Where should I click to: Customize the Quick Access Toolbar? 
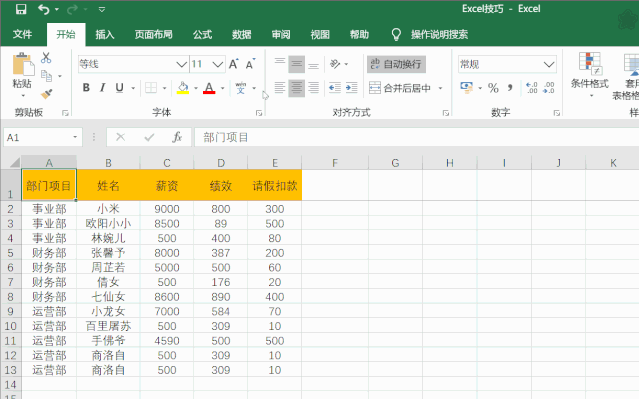pyautogui.click(x=102, y=9)
